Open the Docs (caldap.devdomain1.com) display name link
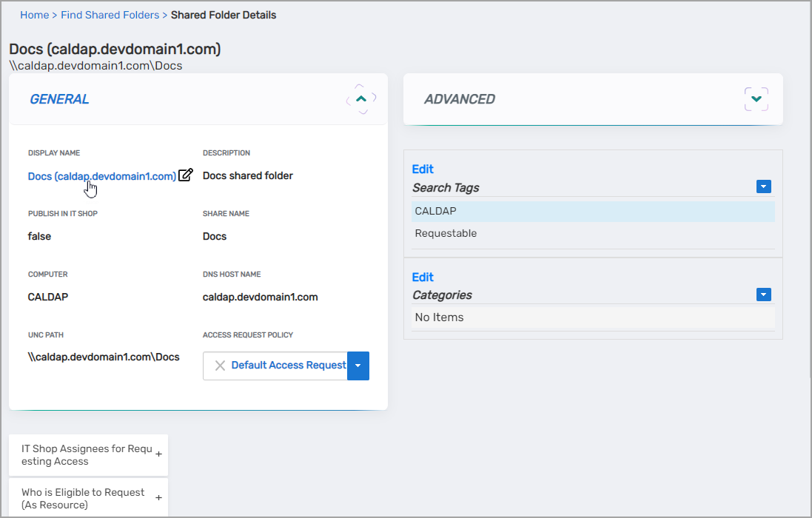812x518 pixels. point(101,176)
